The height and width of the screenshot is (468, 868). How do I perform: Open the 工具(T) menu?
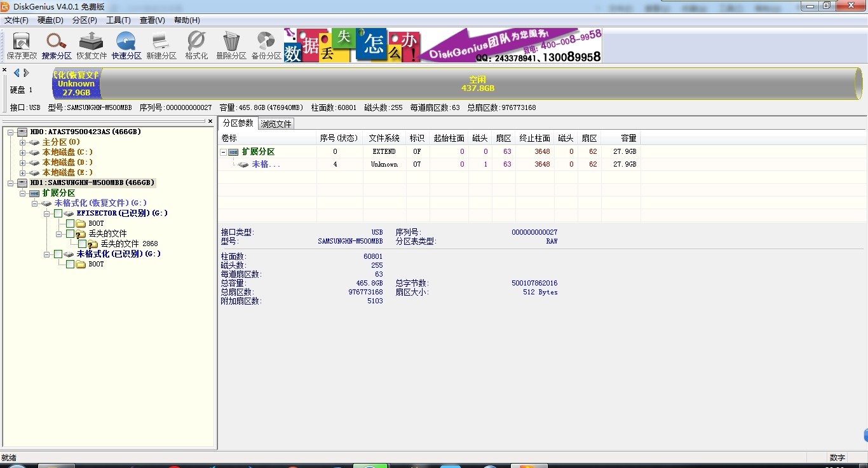118,20
